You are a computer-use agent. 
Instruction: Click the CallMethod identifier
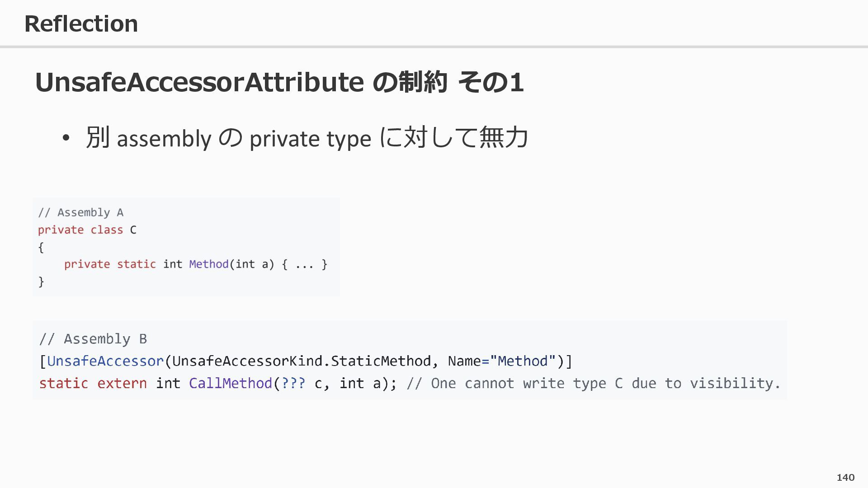point(230,383)
